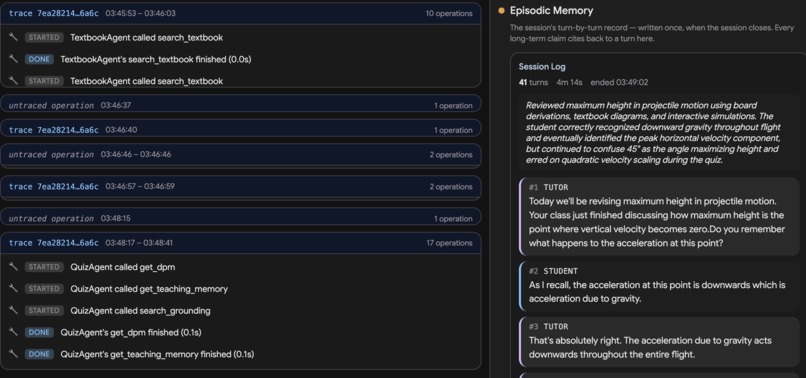Click the "10 operations" count label
This screenshot has height=378, width=806.
(449, 13)
